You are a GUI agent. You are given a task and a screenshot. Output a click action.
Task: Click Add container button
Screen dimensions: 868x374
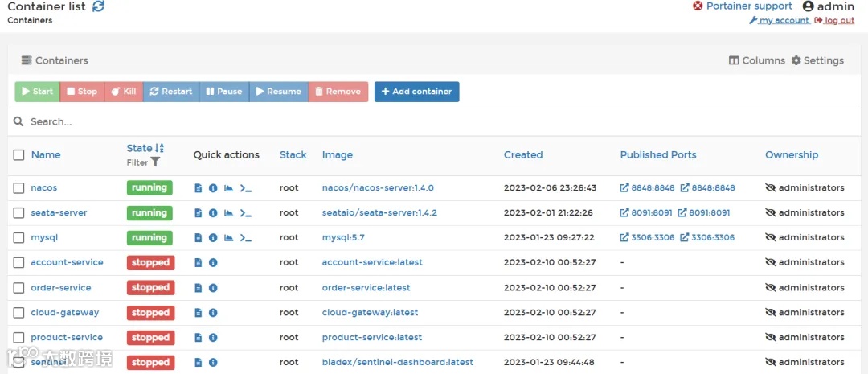(417, 92)
